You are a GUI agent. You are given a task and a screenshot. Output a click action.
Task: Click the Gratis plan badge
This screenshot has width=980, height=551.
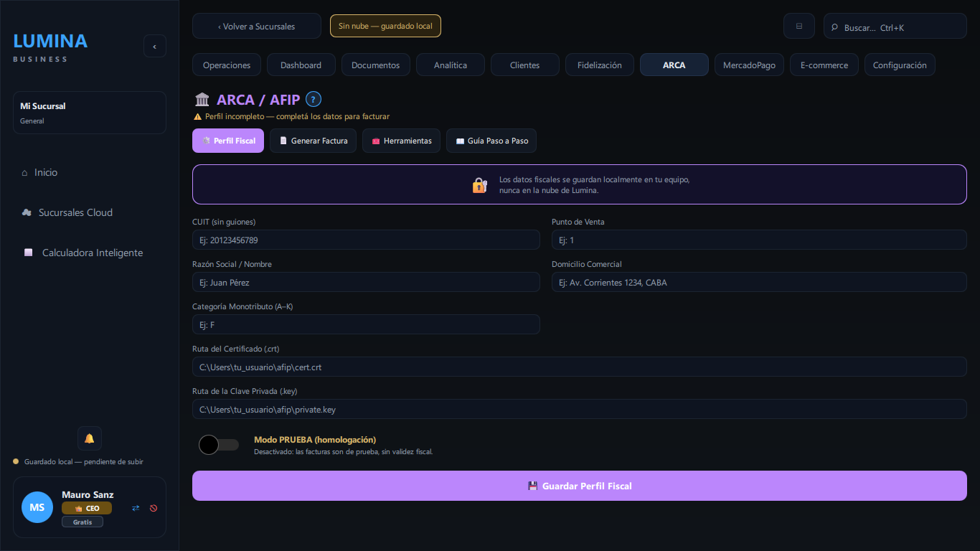pyautogui.click(x=83, y=522)
